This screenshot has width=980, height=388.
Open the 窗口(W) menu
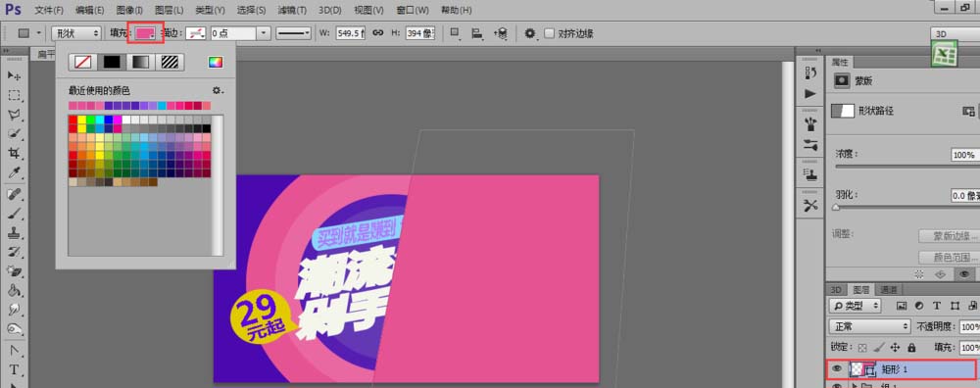[413, 11]
